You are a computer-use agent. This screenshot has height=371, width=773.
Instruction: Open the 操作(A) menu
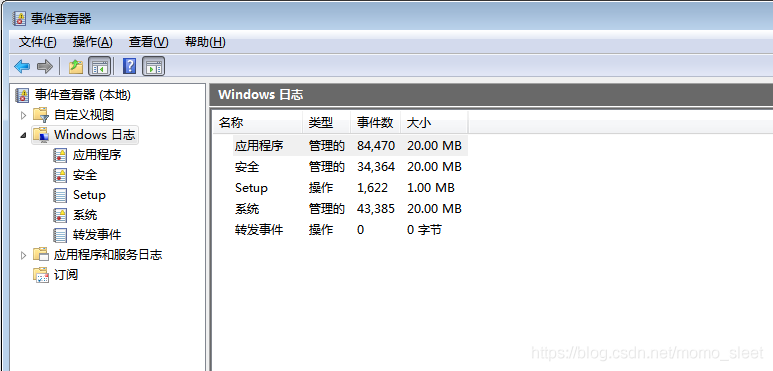[93, 42]
